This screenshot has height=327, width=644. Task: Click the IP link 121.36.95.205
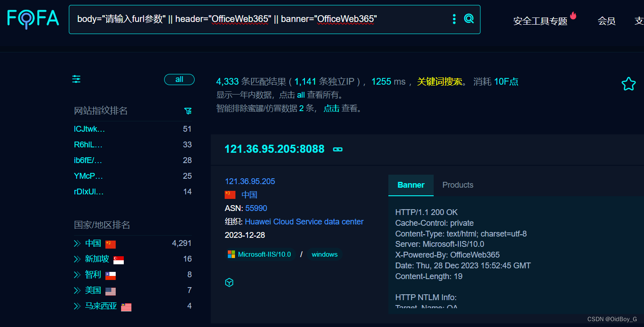250,181
